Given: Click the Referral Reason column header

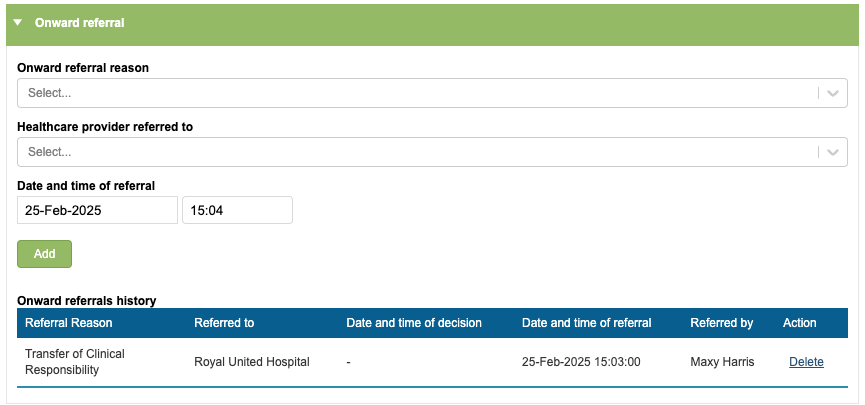Looking at the screenshot, I should point(69,323).
